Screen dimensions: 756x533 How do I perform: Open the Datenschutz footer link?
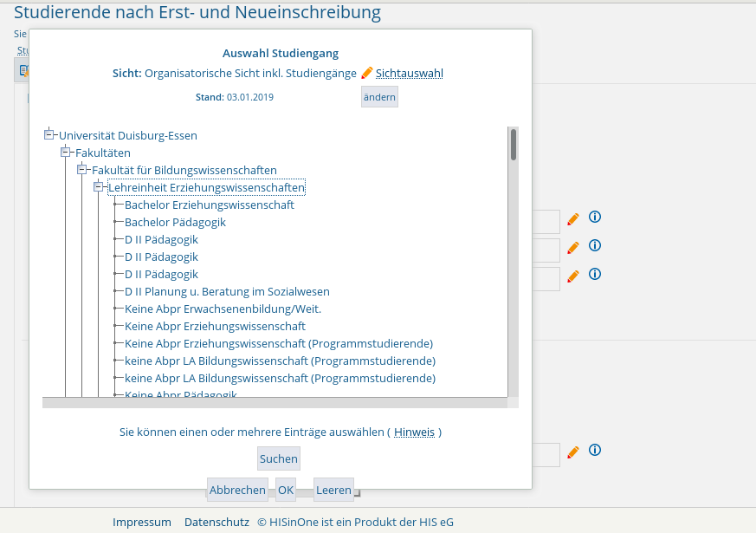(x=217, y=523)
